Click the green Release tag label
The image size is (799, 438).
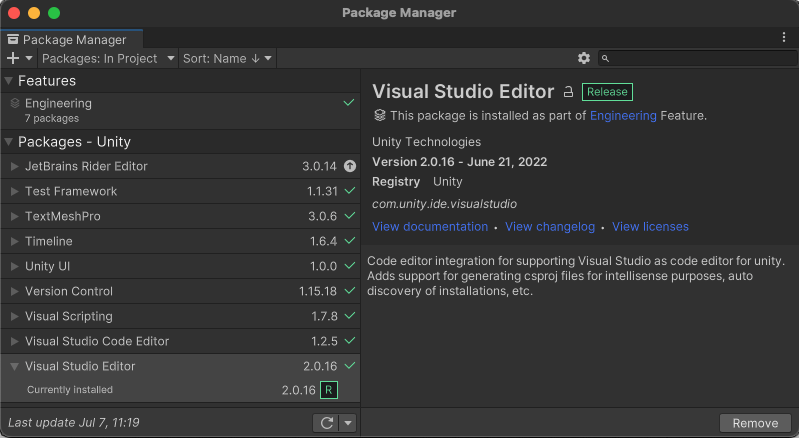(607, 92)
